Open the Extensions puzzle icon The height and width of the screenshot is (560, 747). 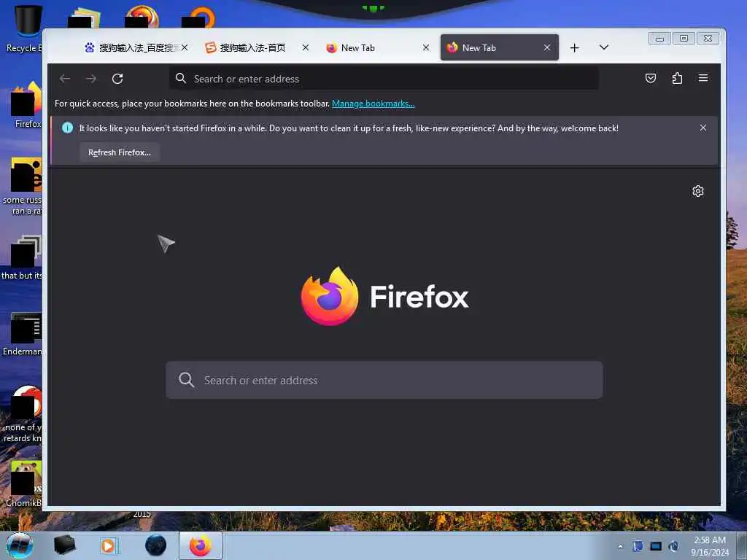(677, 78)
